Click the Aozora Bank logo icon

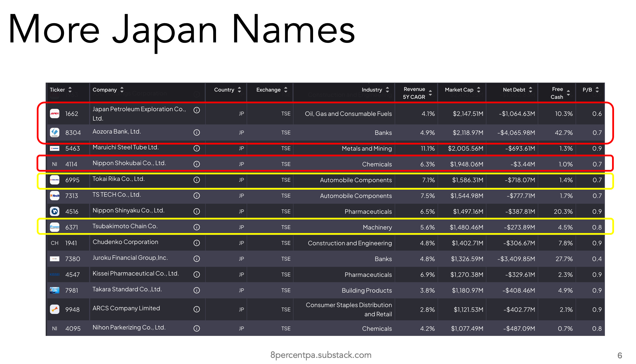coord(55,132)
